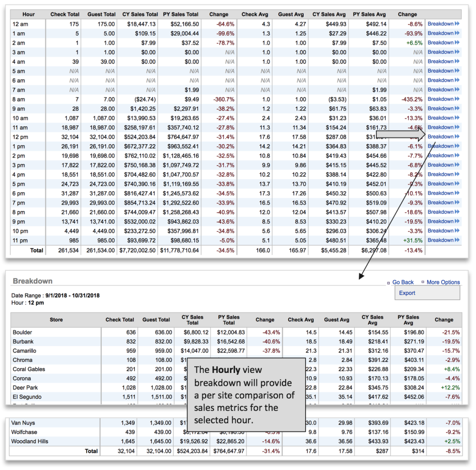This screenshot has width=476, height=470.
Task: Open Breakdown for the 6 am row
Action: click(443, 80)
